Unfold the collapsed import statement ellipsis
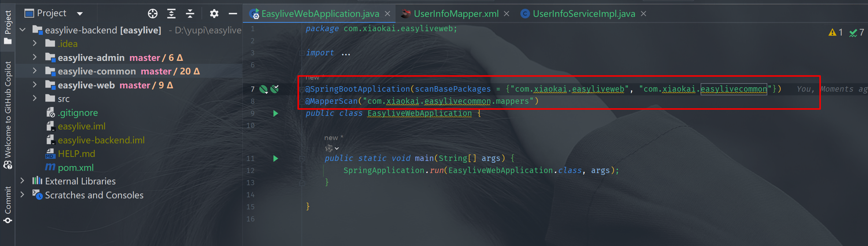The image size is (868, 246). pyautogui.click(x=346, y=53)
